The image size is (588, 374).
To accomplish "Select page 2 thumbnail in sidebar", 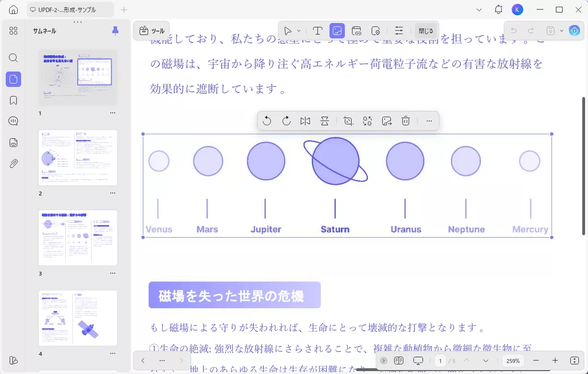I will click(x=78, y=157).
